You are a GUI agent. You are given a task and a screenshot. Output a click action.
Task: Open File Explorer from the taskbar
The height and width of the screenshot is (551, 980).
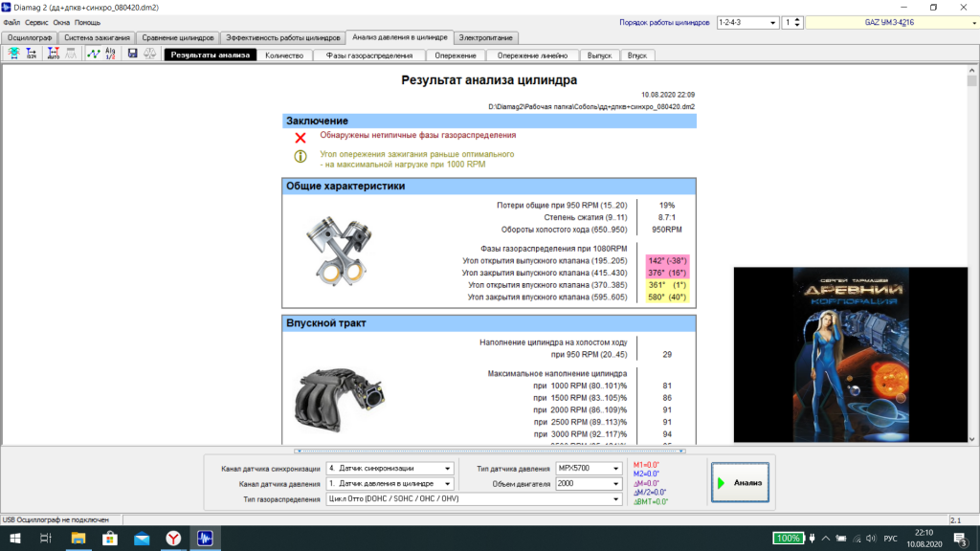(78, 538)
